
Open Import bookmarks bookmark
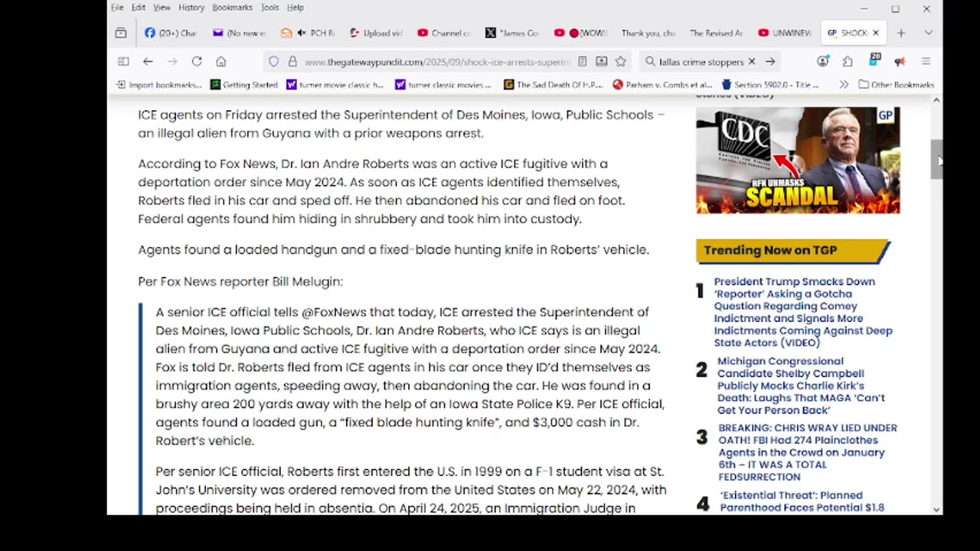point(159,85)
